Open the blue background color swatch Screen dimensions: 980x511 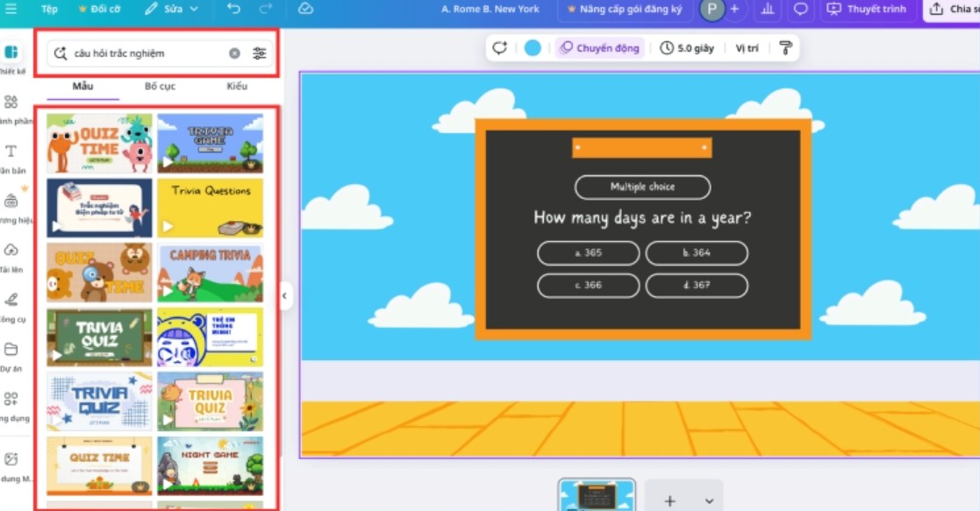tap(533, 48)
